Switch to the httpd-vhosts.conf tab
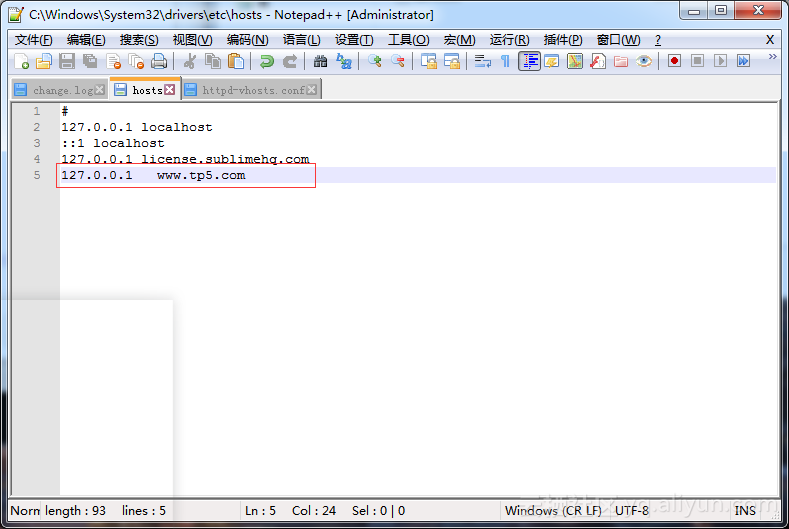 [254, 90]
